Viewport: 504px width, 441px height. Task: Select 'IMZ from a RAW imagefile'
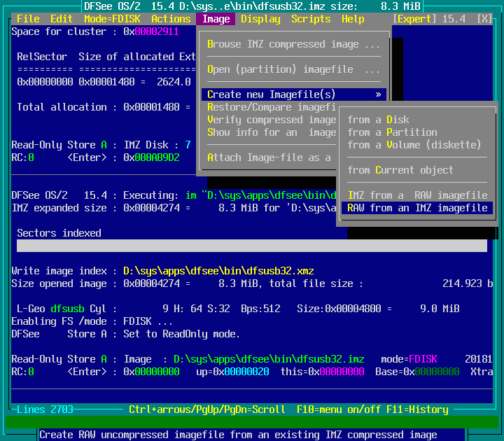pyautogui.click(x=417, y=195)
